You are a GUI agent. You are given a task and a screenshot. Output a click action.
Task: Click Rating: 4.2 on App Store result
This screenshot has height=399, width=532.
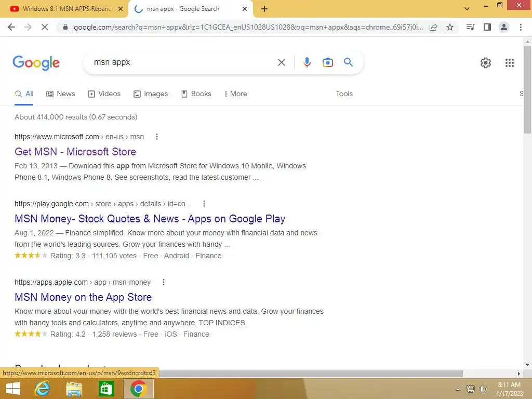(x=68, y=334)
